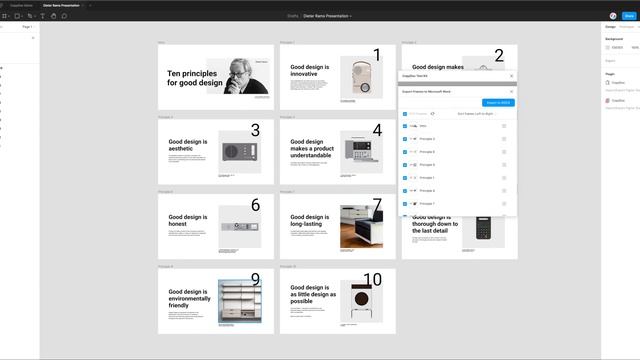Click the Background section heading
Screen dimensions: 640x360
[x=614, y=39]
